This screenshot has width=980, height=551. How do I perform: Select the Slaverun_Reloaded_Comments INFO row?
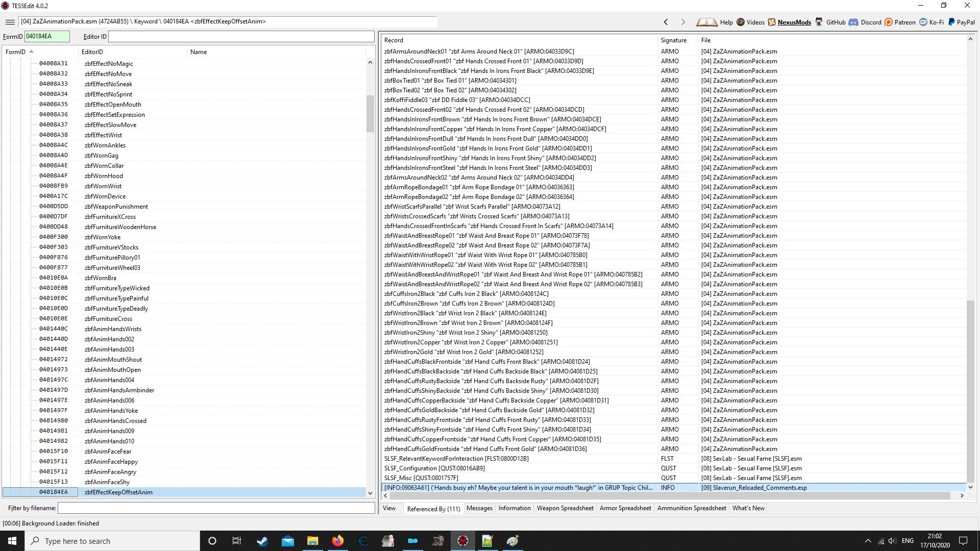click(674, 487)
